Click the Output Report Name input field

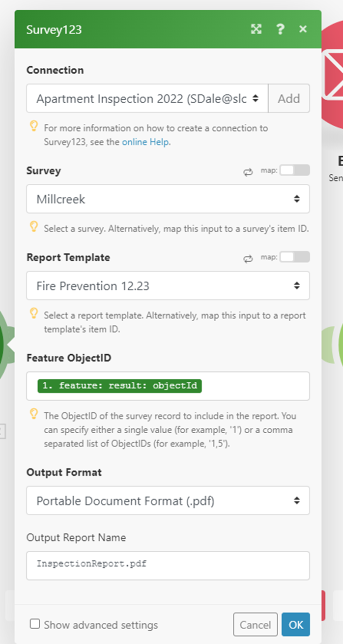[168, 565]
